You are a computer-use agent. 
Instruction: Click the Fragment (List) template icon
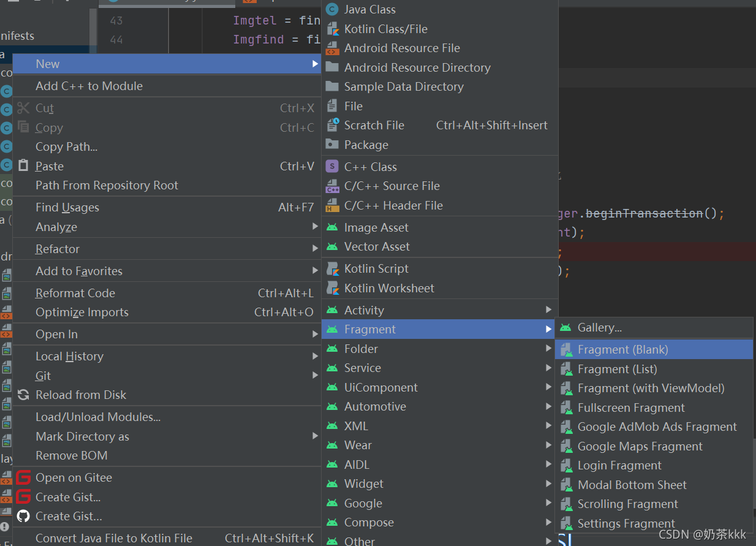click(x=566, y=369)
